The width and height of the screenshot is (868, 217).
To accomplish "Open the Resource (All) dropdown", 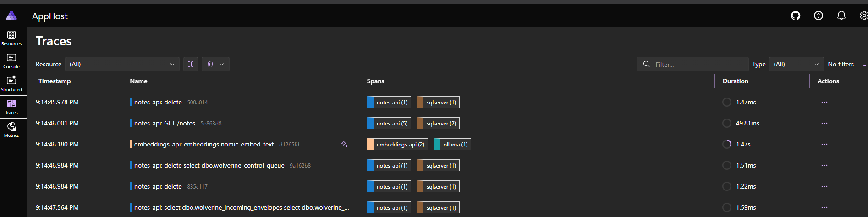I will point(122,64).
